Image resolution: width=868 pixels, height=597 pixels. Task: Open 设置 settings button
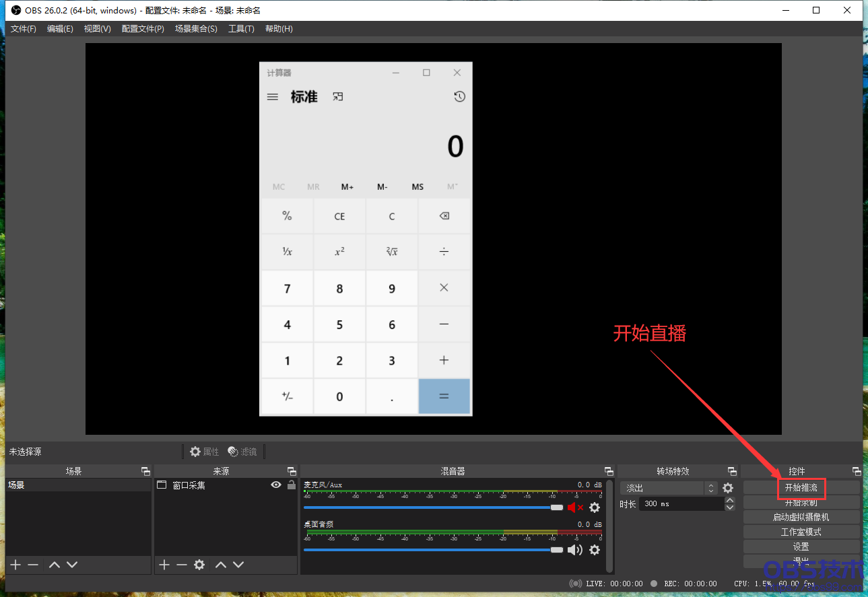click(801, 547)
